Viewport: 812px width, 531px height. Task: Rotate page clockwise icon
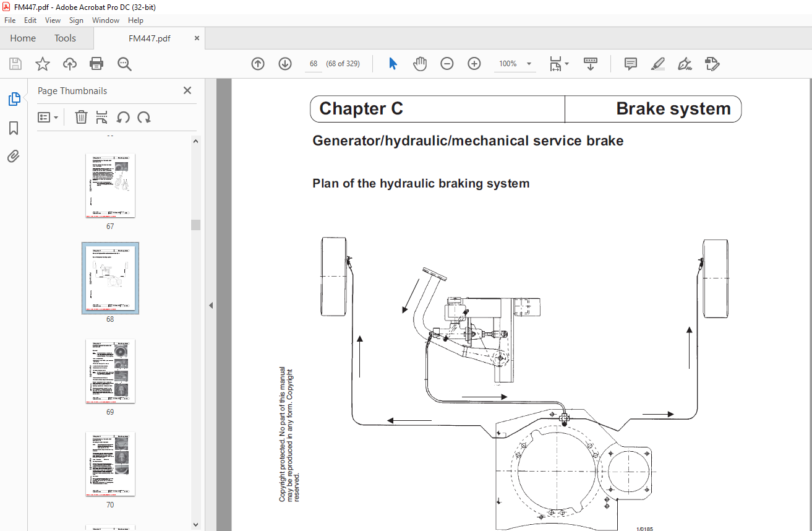coord(144,117)
